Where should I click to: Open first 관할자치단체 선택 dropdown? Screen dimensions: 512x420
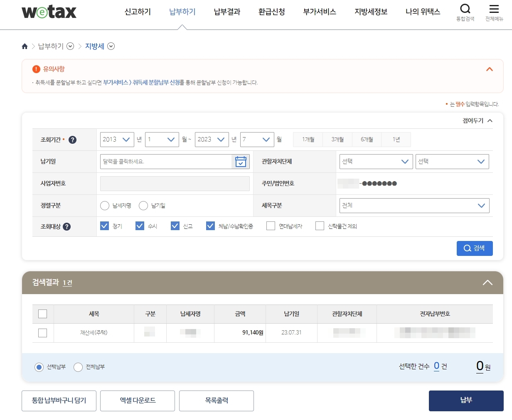pyautogui.click(x=377, y=162)
